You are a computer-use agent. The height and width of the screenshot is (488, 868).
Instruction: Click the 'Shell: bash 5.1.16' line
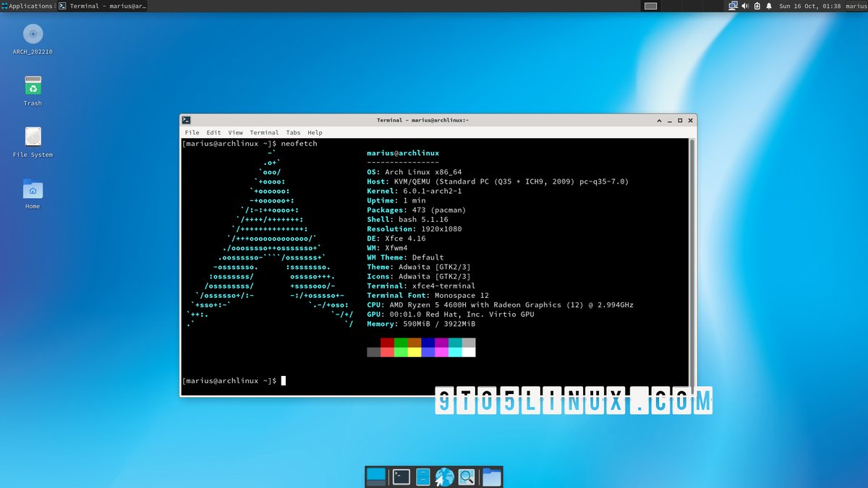pyautogui.click(x=407, y=219)
